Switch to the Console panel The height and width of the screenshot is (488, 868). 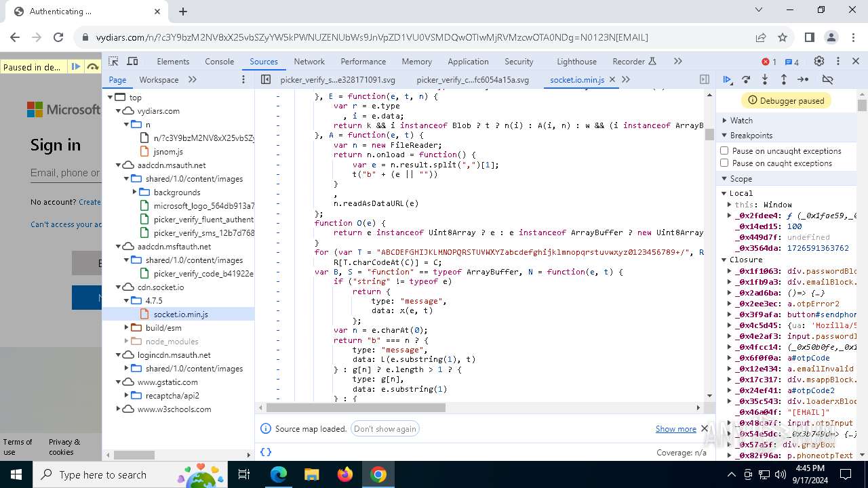220,61
